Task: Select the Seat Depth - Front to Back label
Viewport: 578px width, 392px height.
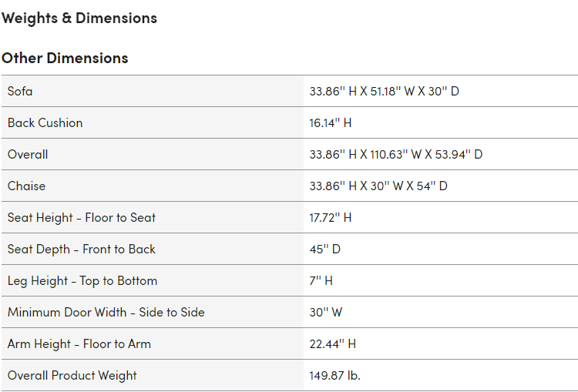Action: 82,249
